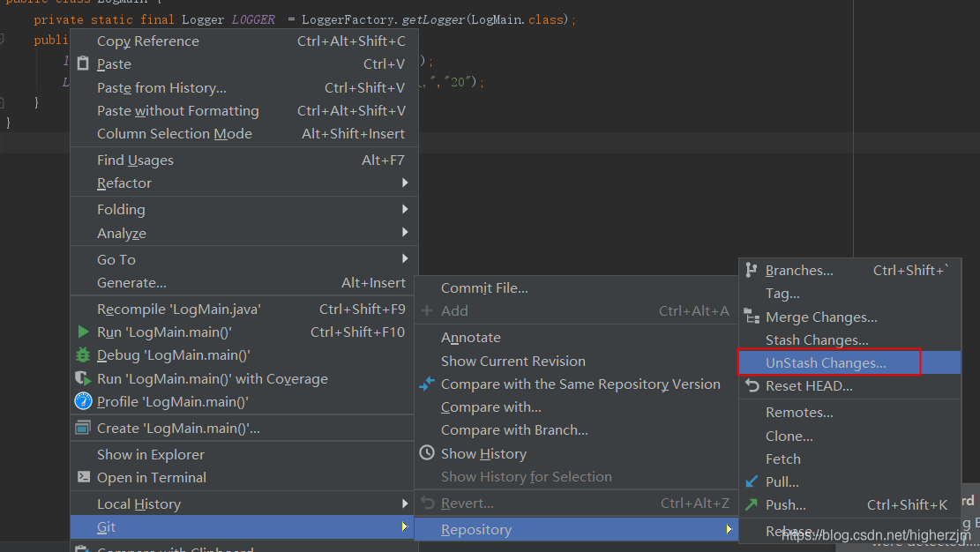Image resolution: width=980 pixels, height=552 pixels.
Task: Open the Generate menu entry
Action: [x=243, y=282]
